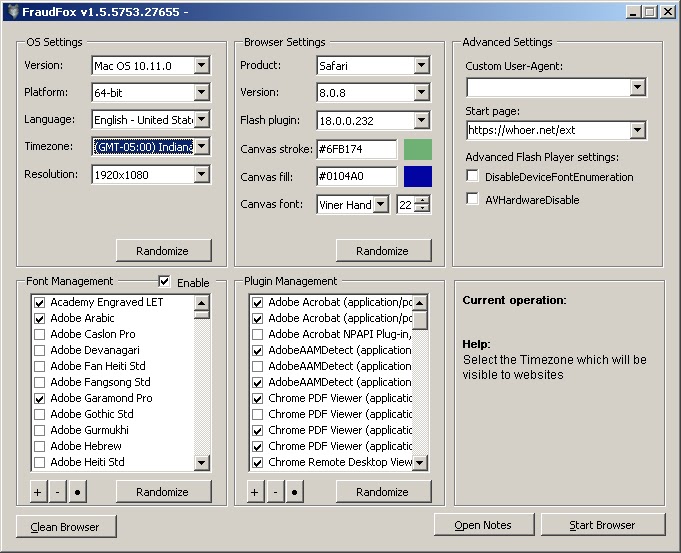Image resolution: width=681 pixels, height=553 pixels.
Task: Click the Canvas stroke hex input field
Action: tap(357, 149)
